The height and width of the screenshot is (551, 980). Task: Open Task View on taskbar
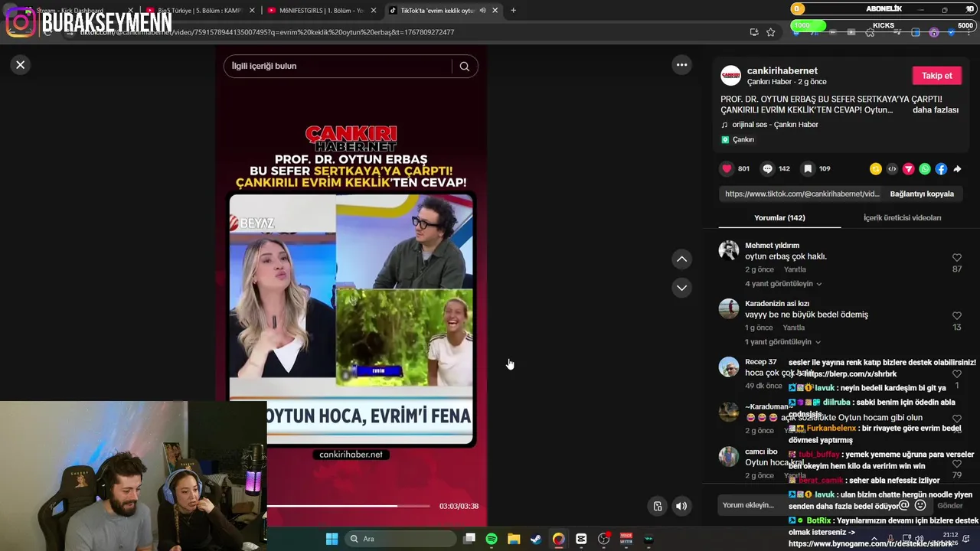tap(469, 539)
